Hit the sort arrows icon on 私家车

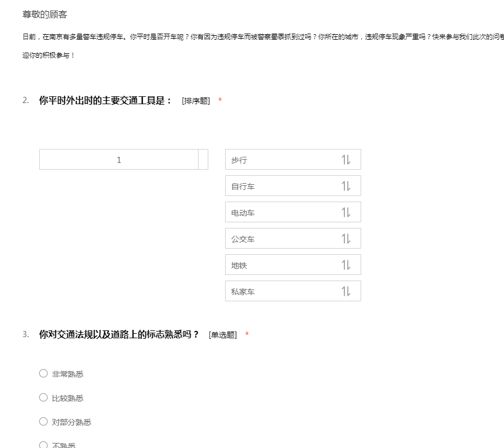346,291
